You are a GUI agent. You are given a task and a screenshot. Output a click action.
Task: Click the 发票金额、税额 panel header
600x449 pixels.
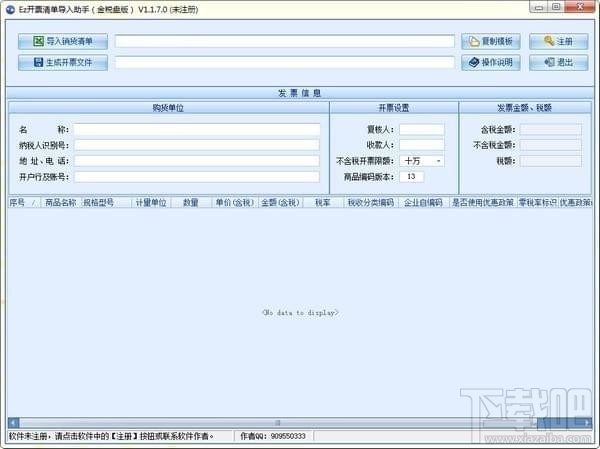[x=525, y=108]
